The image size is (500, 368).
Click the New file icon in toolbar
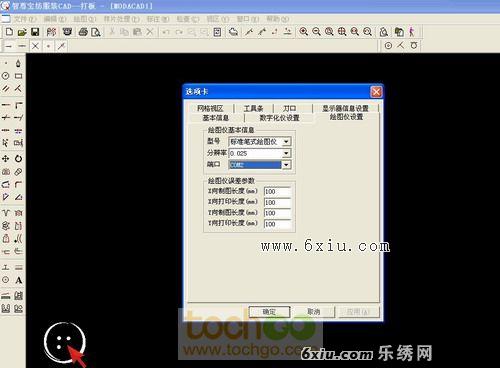pos(9,32)
